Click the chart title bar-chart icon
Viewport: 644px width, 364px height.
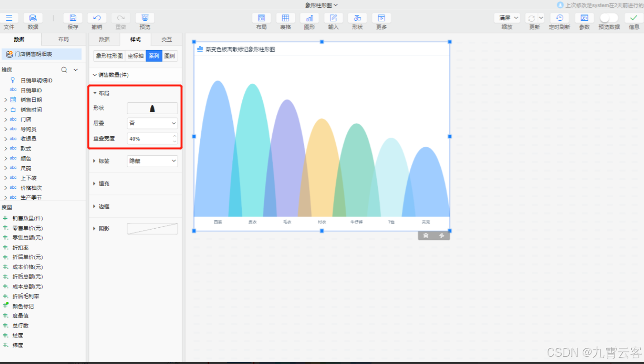click(200, 48)
